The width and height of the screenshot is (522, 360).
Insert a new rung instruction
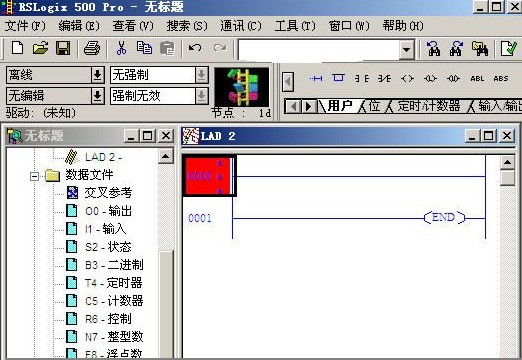316,79
